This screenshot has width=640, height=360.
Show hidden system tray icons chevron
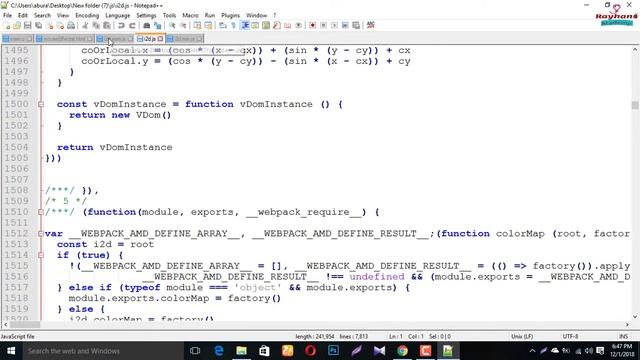pyautogui.click(x=532, y=351)
